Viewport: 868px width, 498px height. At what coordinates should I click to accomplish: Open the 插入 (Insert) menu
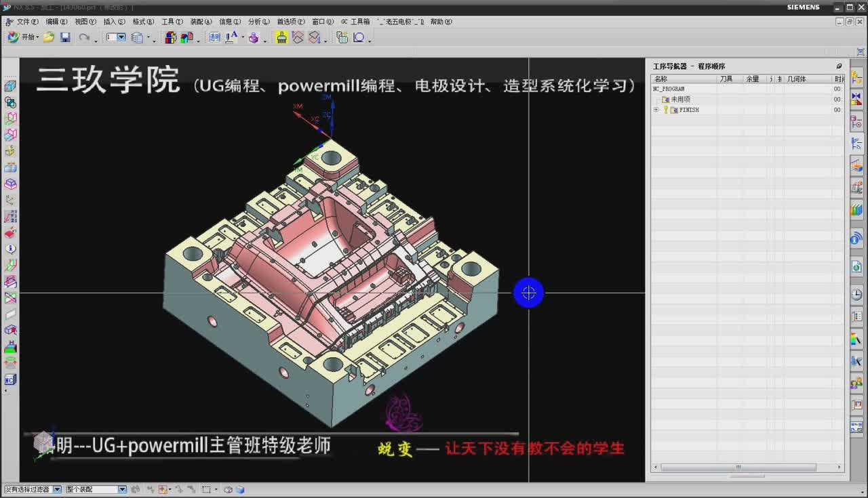(114, 22)
